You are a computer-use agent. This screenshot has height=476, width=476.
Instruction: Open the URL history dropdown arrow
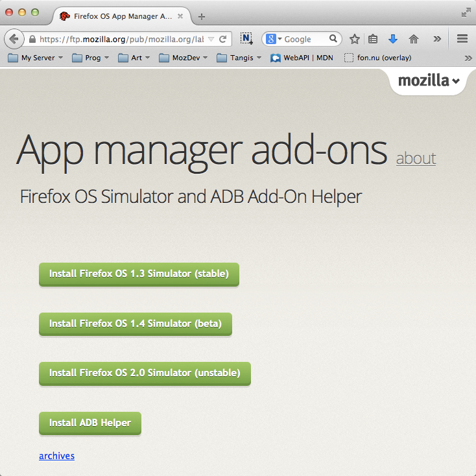pos(211,39)
